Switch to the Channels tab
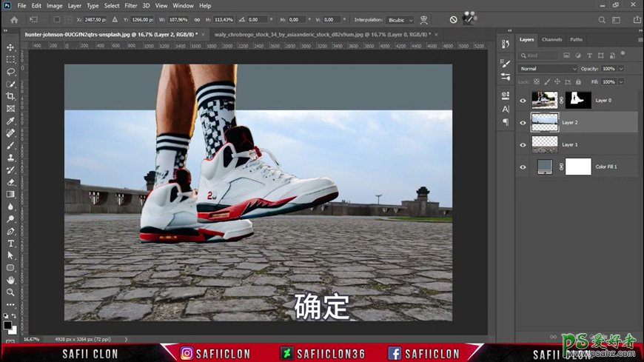Viewport: 644px width, 362px height. (551, 39)
